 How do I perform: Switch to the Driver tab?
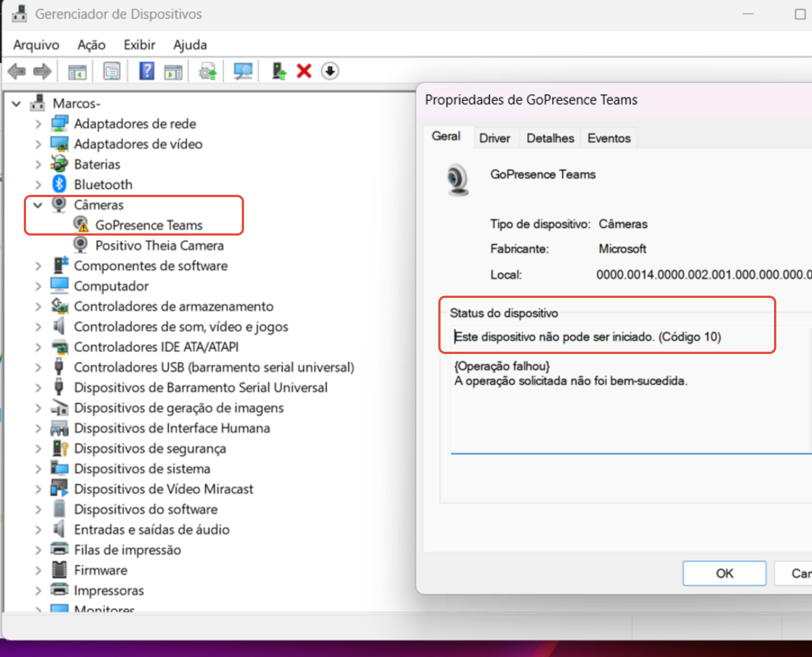point(495,138)
